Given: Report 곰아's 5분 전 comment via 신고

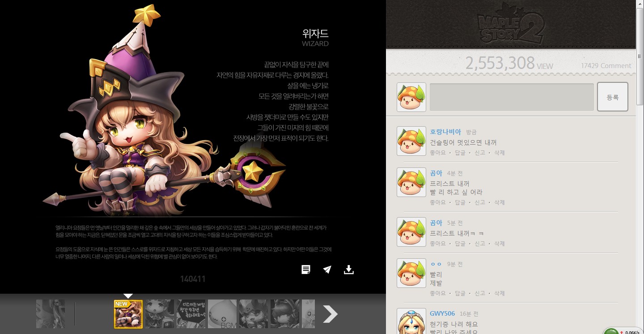Looking at the screenshot, I should (x=480, y=244).
